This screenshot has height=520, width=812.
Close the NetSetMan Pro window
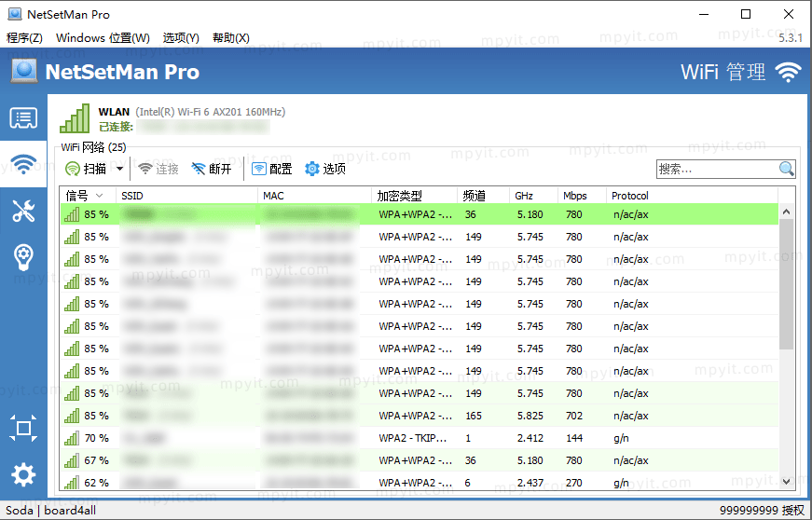pos(788,14)
